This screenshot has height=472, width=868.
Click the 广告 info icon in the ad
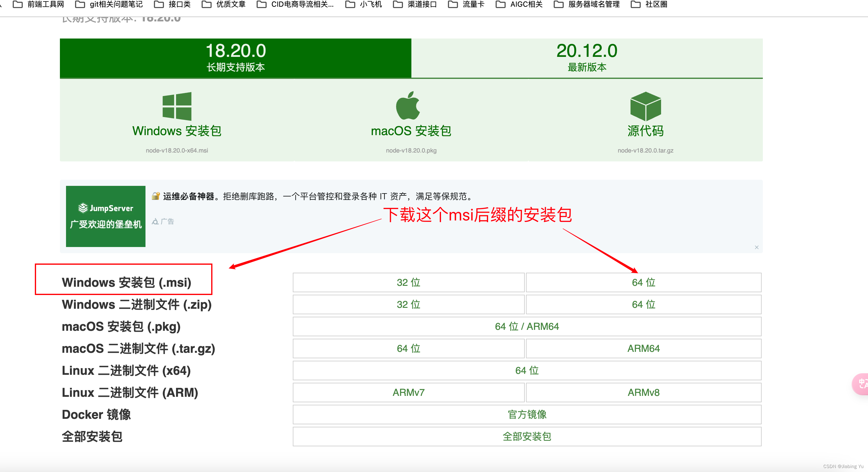click(155, 221)
